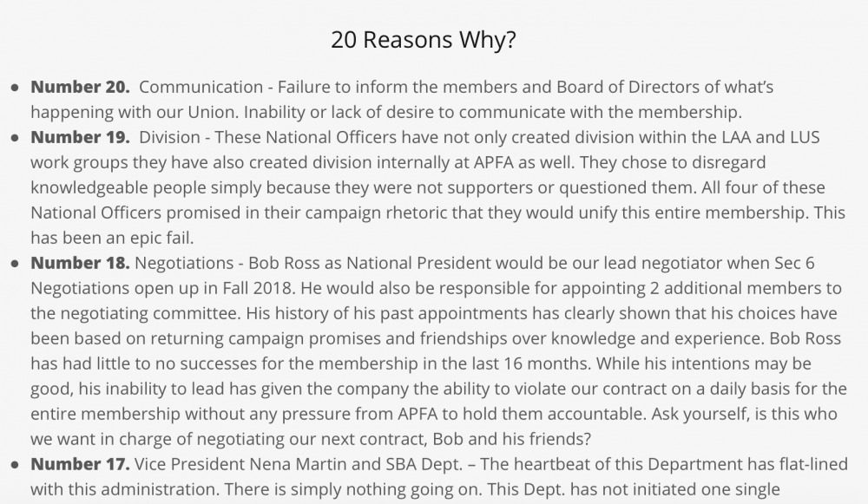Click the bullet point beside Number 19
Viewport: 868px width, 504px height.
(15, 138)
